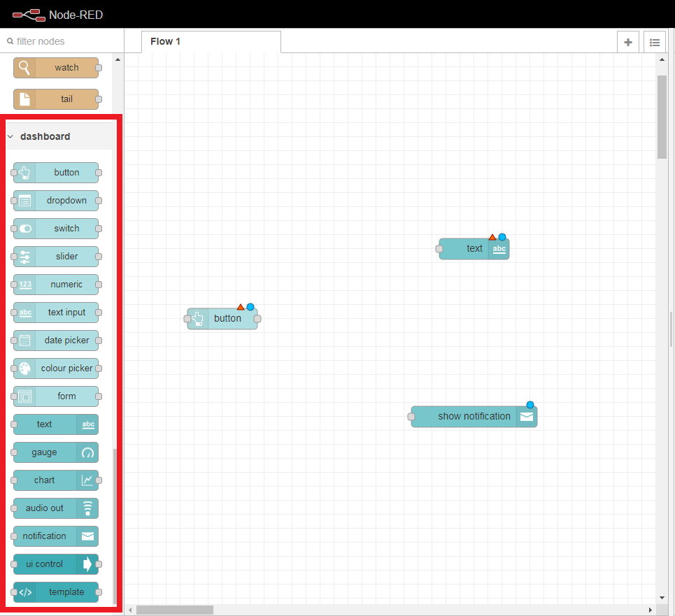
Task: Click the canvas horizontal scrollbar thumb
Action: coord(175,610)
